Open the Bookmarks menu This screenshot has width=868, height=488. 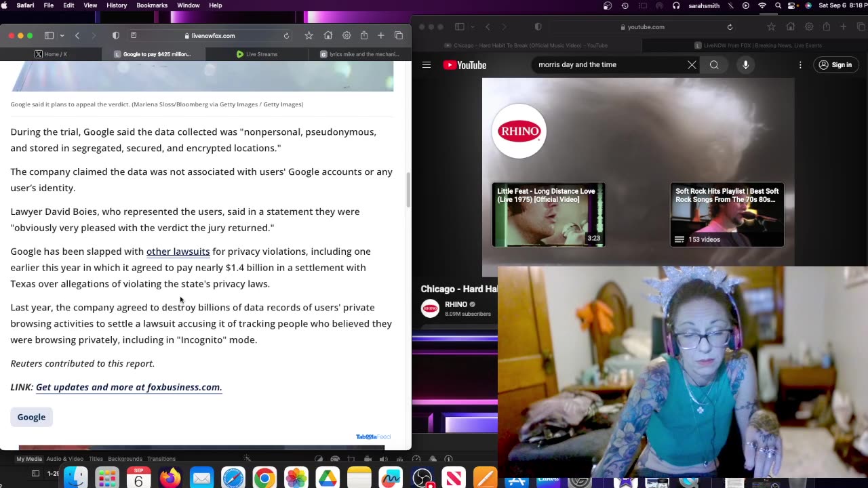[152, 5]
